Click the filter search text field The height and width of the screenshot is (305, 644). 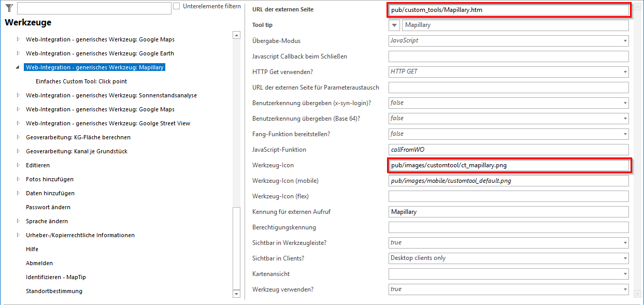tap(94, 8)
